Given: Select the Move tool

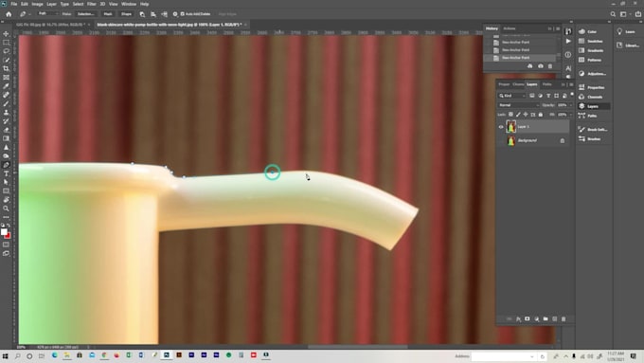Looking at the screenshot, I should [7, 34].
